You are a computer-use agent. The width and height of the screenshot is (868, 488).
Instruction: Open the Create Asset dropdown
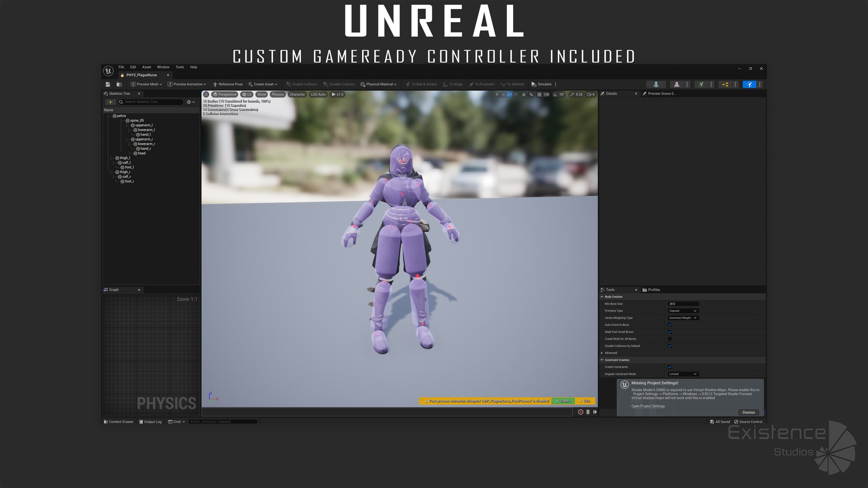tap(263, 84)
